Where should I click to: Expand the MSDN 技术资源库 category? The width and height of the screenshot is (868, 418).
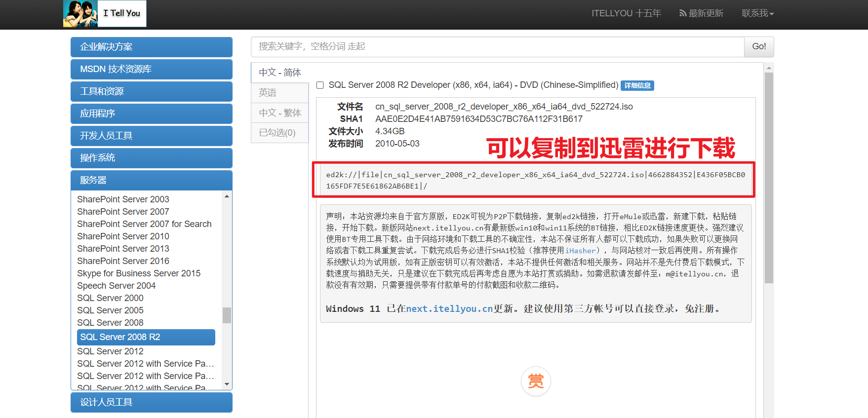pyautogui.click(x=152, y=69)
